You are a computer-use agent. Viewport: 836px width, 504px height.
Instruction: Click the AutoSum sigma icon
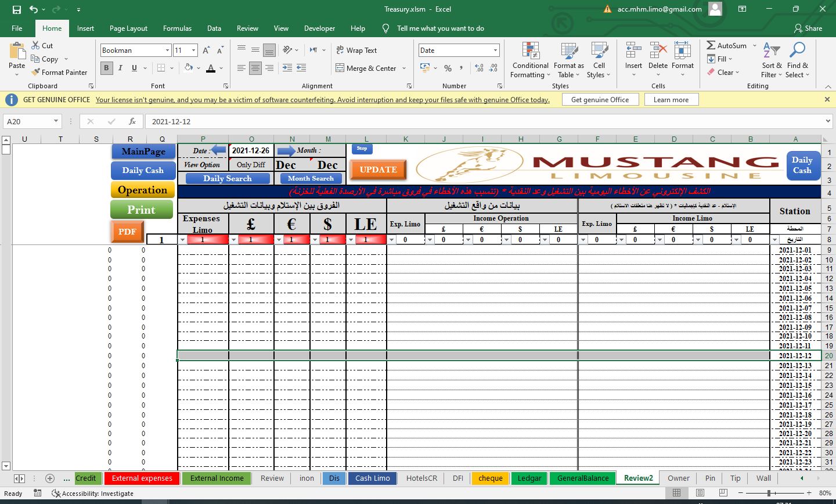[711, 45]
